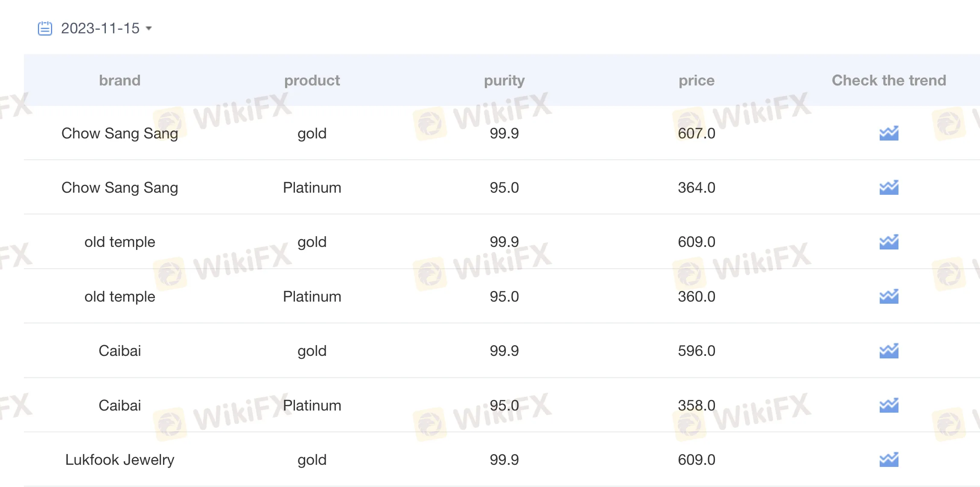Open trend chart for Chow Sang Sang gold
The height and width of the screenshot is (487, 980).
tap(889, 133)
